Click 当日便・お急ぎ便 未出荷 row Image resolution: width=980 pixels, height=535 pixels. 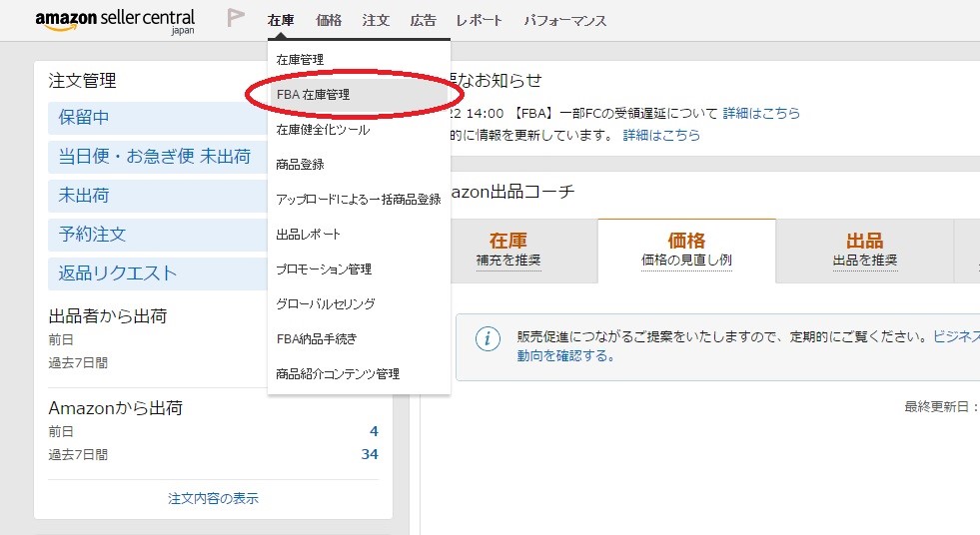point(158,157)
